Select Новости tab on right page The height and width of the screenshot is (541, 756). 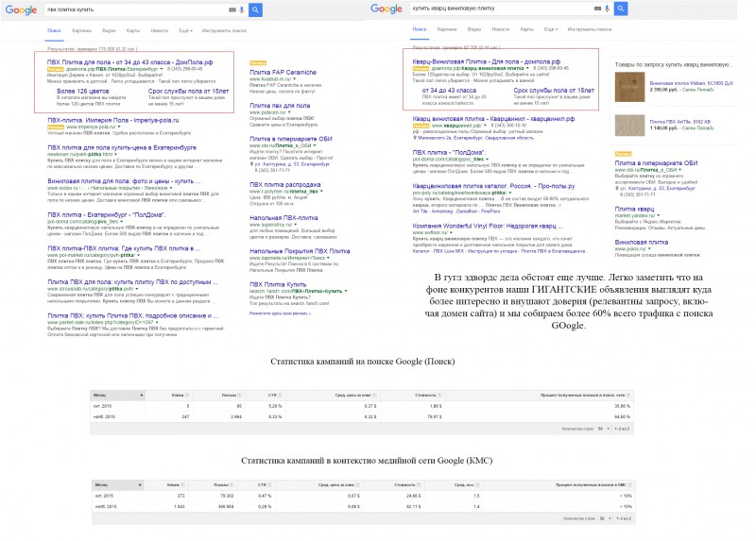501,29
